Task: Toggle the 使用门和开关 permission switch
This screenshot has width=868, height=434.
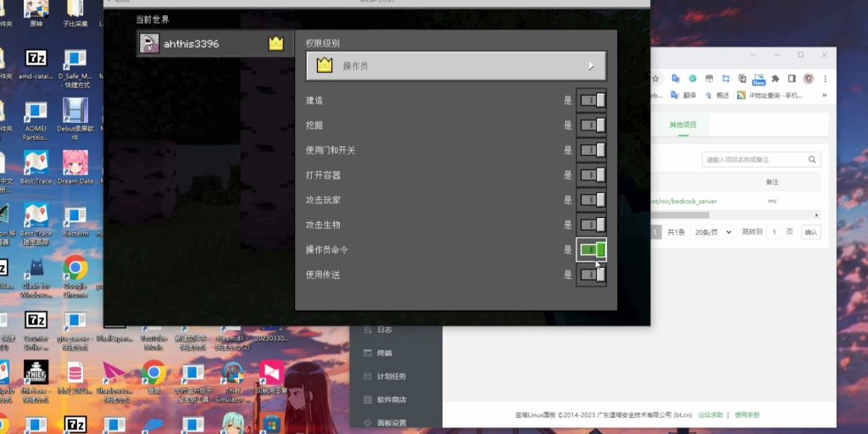Action: pyautogui.click(x=591, y=150)
